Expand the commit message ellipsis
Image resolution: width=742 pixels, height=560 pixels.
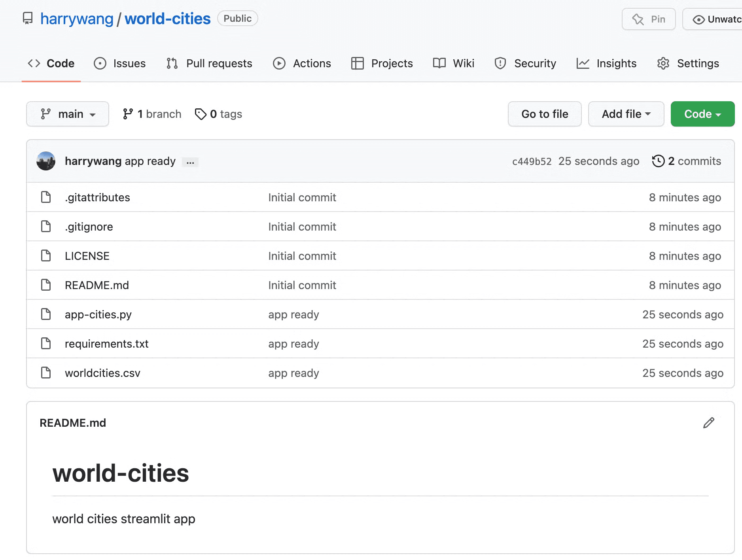(190, 162)
